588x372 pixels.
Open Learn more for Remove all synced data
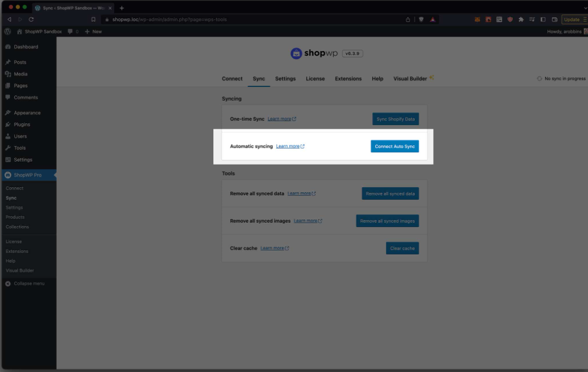click(302, 194)
